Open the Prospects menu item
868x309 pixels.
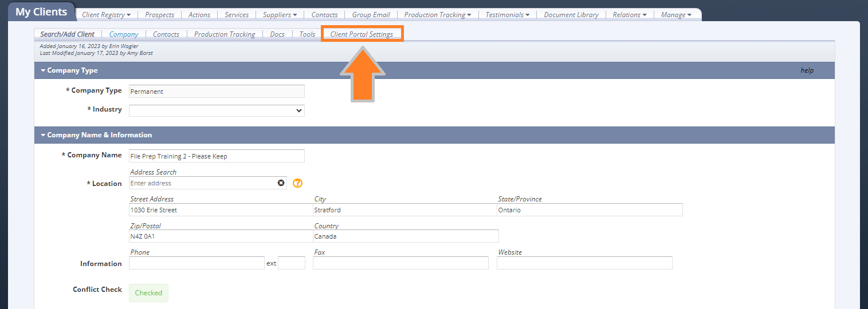click(159, 15)
